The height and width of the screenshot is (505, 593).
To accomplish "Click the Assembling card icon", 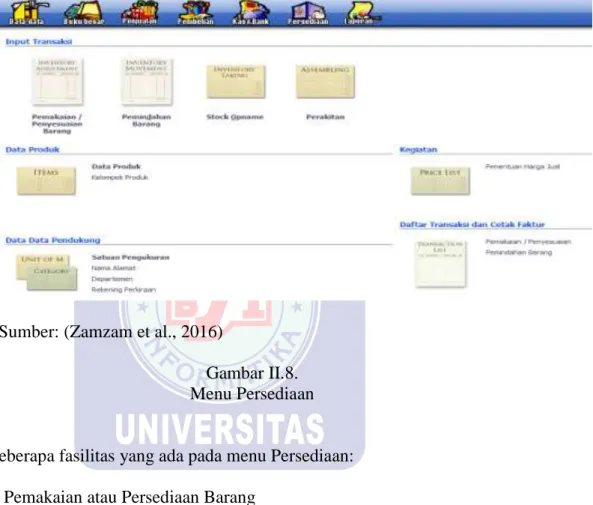I will (x=325, y=82).
